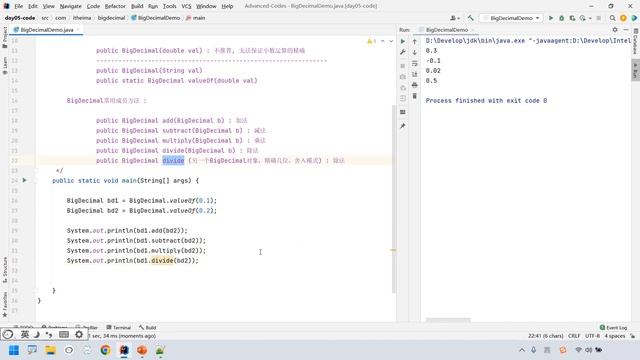Click the 22:41 cursor position indicator
Image resolution: width=640 pixels, height=360 pixels.
click(545, 336)
